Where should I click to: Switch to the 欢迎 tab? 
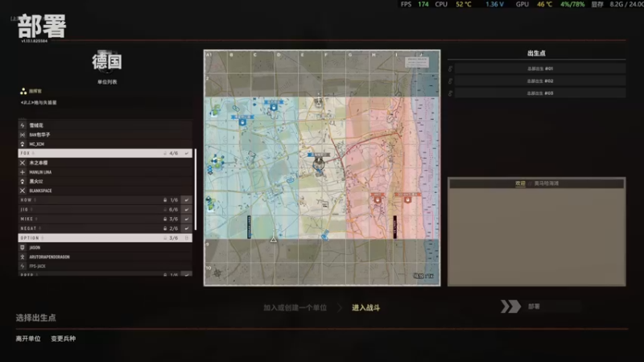[x=520, y=183]
